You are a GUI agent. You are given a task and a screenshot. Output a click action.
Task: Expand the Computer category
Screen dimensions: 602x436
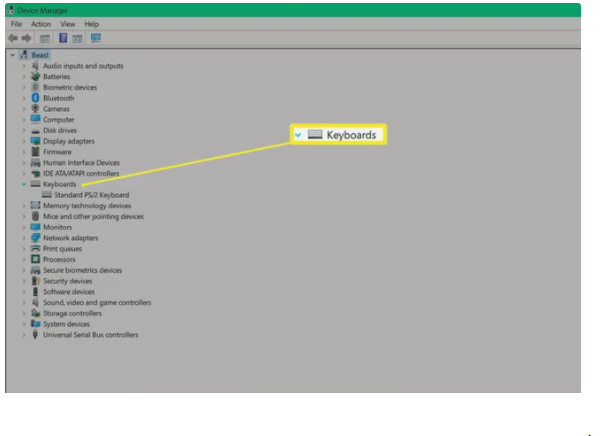(x=24, y=120)
